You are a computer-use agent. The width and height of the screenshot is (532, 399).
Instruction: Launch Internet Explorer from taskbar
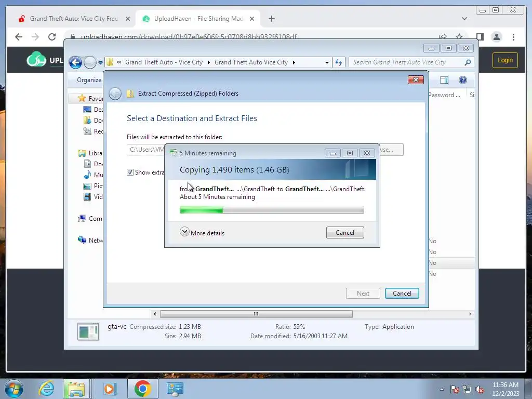click(x=46, y=389)
